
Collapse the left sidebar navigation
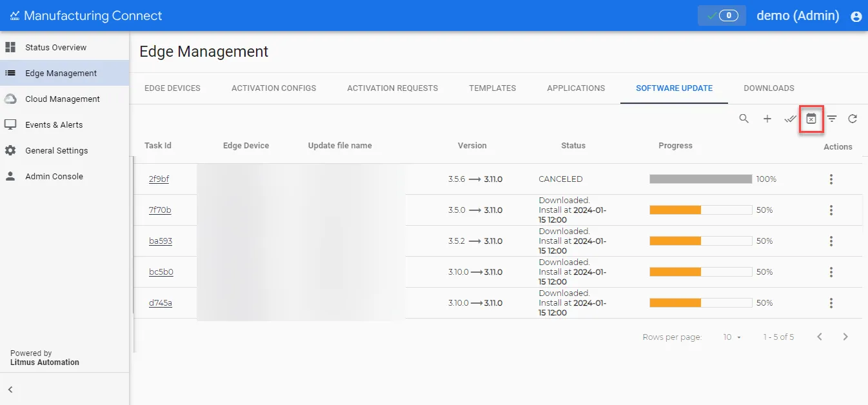click(10, 390)
